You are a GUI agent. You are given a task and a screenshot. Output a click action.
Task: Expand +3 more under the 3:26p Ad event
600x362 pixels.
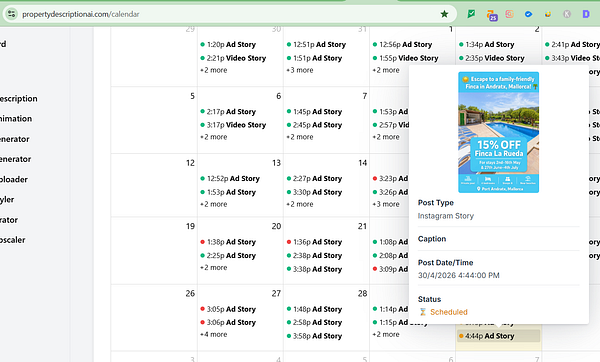tap(386, 204)
